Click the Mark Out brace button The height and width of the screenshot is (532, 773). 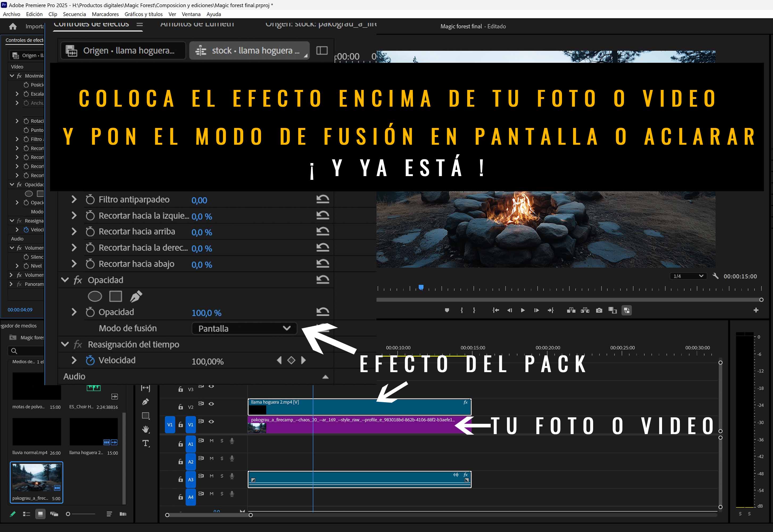474,310
